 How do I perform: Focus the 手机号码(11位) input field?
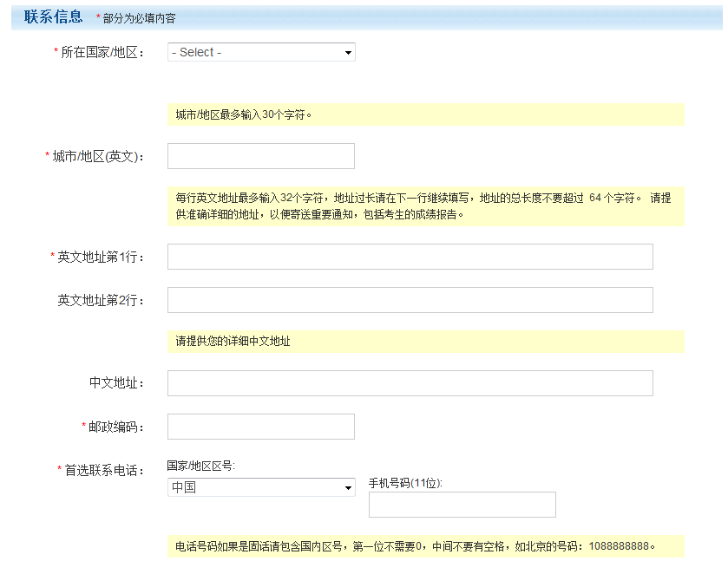[462, 505]
